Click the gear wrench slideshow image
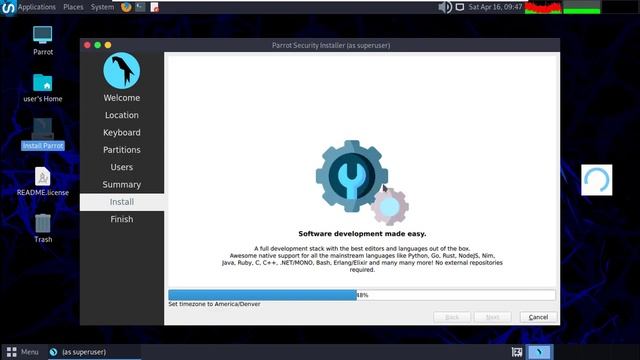640x360 pixels. click(x=362, y=182)
